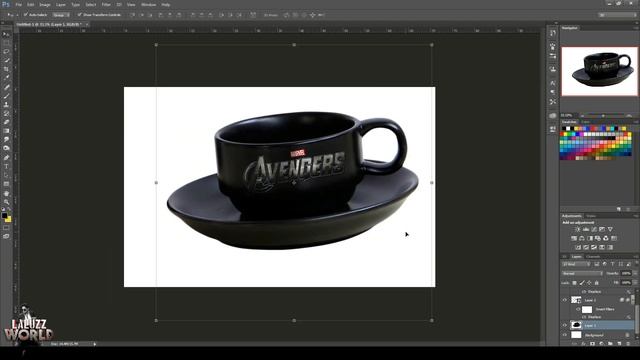Hide the upper smart object layer
Screen dimensions: 640x360
pos(565,300)
